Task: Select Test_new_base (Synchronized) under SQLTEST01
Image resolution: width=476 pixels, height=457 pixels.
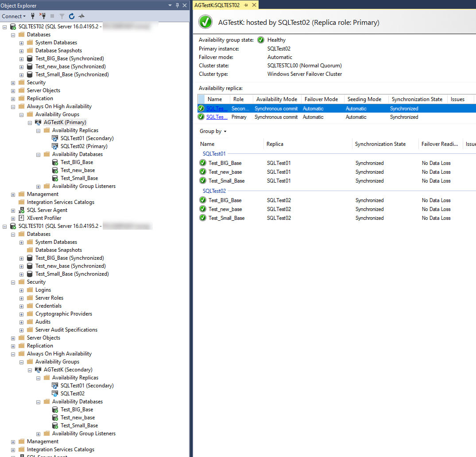Action: 70,266
